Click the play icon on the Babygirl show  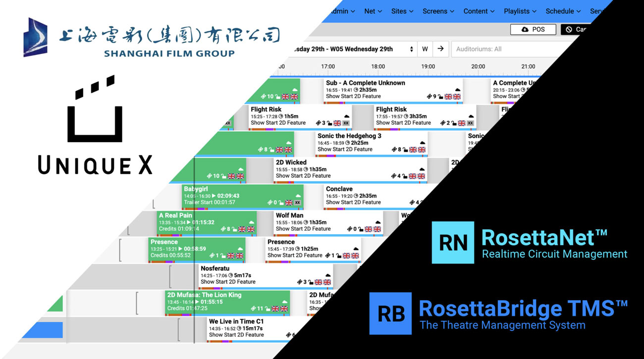point(214,196)
